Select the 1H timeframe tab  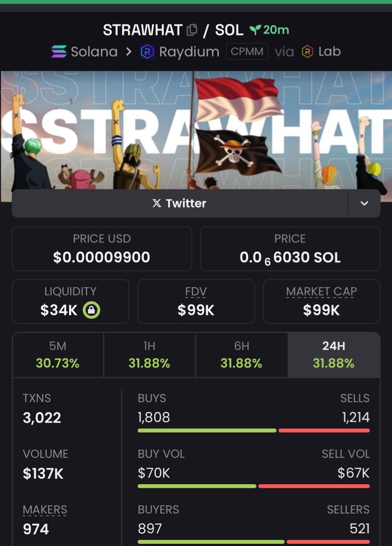click(x=150, y=355)
